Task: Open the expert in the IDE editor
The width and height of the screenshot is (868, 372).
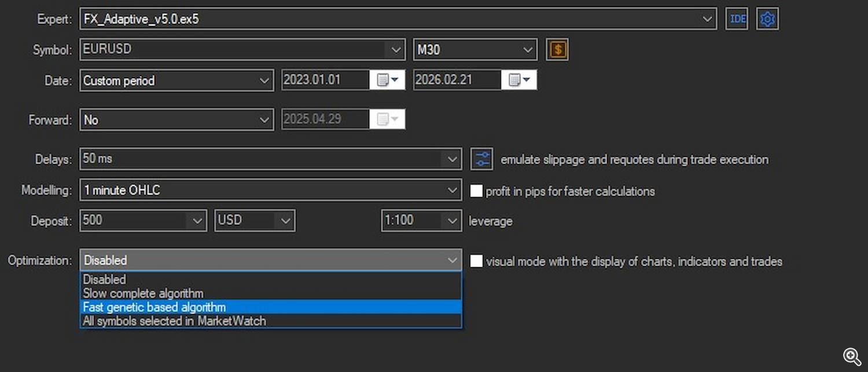Action: click(x=737, y=19)
